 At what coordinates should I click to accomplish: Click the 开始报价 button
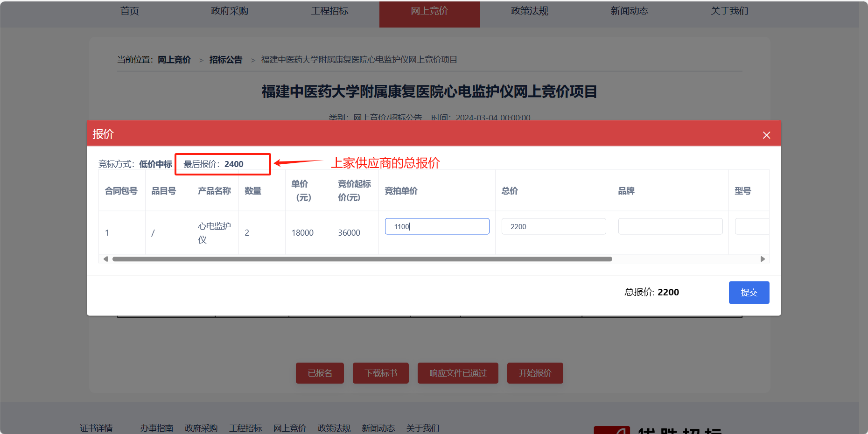535,373
